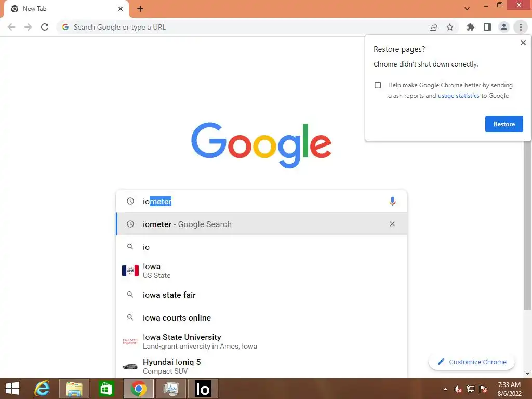This screenshot has height=399, width=532.
Task: Open File Explorer from the taskbar
Action: tap(74, 389)
